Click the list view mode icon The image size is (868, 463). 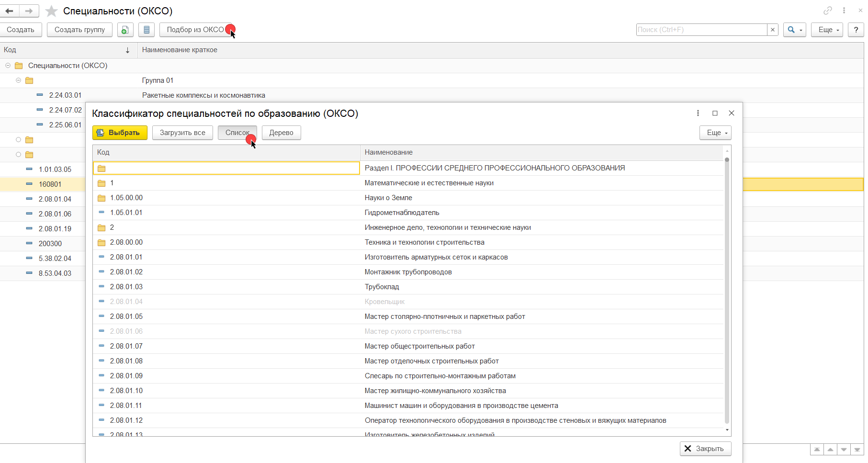pos(147,30)
